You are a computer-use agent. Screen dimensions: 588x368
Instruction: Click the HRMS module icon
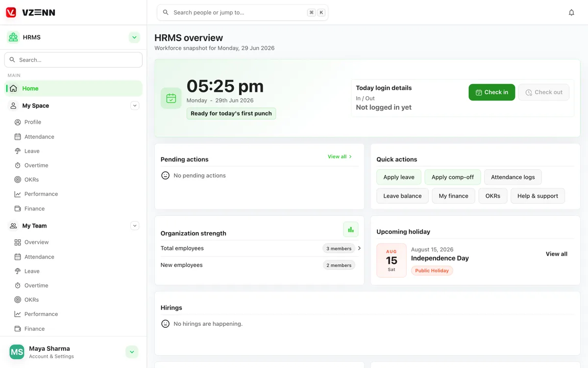(13, 37)
